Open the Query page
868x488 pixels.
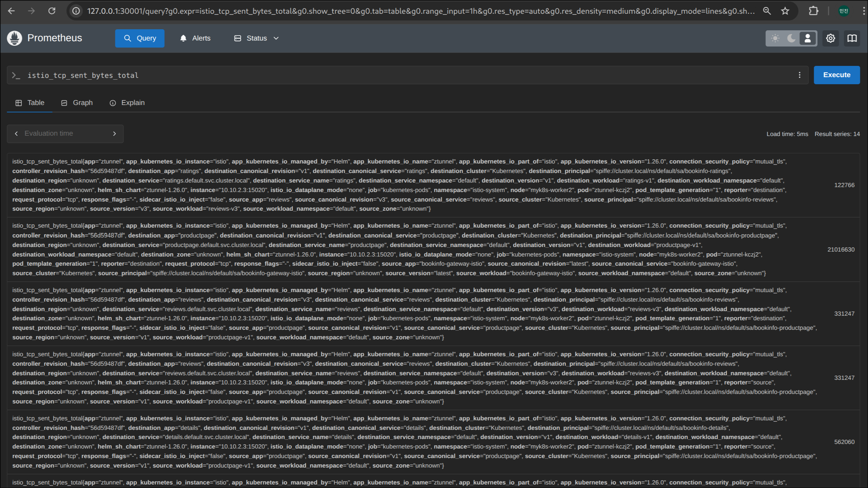(140, 38)
